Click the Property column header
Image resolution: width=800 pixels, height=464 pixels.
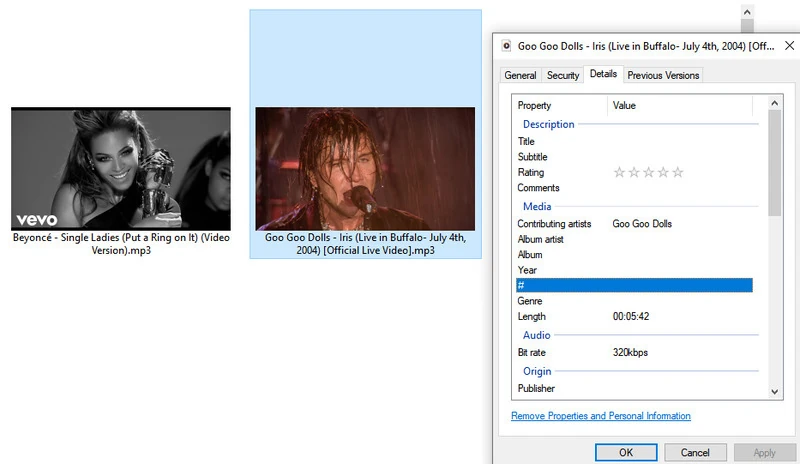click(x=560, y=105)
